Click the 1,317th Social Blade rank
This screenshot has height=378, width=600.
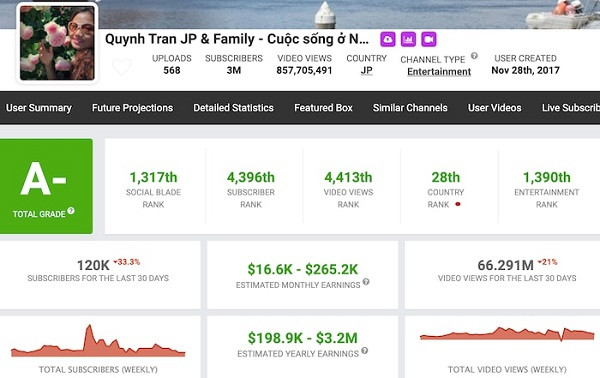tap(153, 178)
